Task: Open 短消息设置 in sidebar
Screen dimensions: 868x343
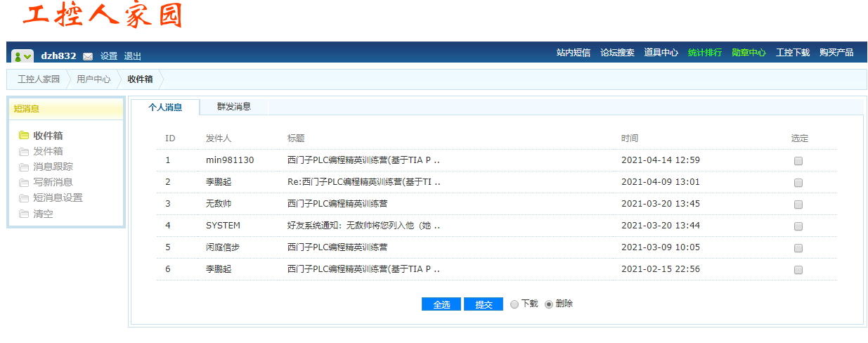Action: pyautogui.click(x=58, y=198)
